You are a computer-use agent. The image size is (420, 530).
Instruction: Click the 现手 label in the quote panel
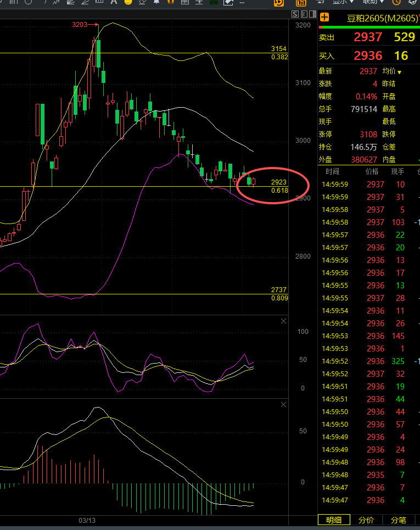click(325, 122)
